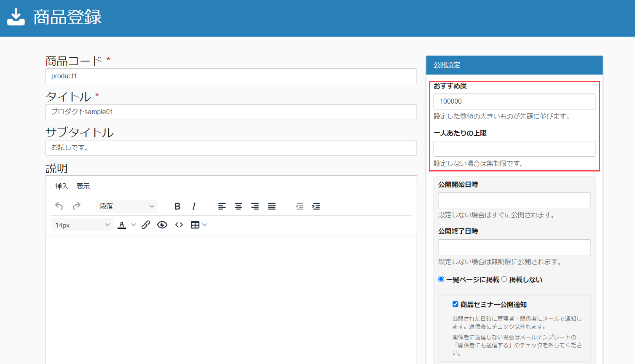The height and width of the screenshot is (364, 635).
Task: Select the 掲載しない radio option
Action: (x=504, y=279)
